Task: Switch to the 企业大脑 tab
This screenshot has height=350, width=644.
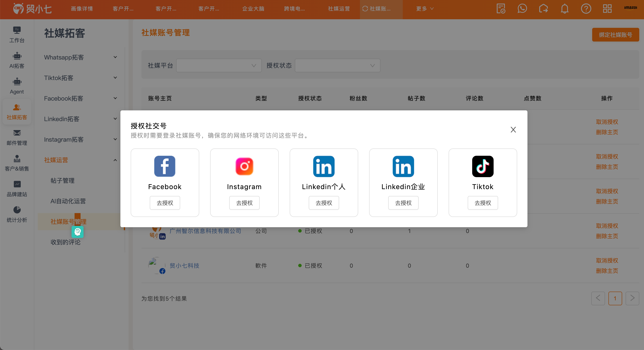Action: pyautogui.click(x=253, y=9)
